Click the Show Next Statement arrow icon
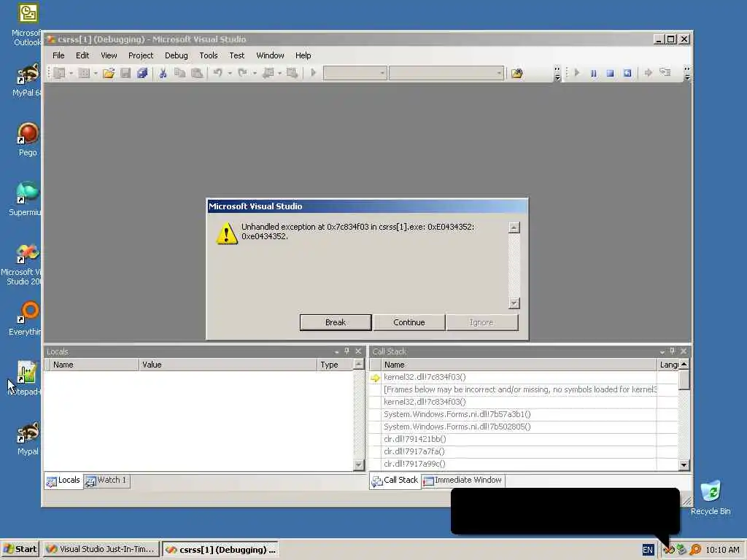This screenshot has height=560, width=747. (648, 73)
